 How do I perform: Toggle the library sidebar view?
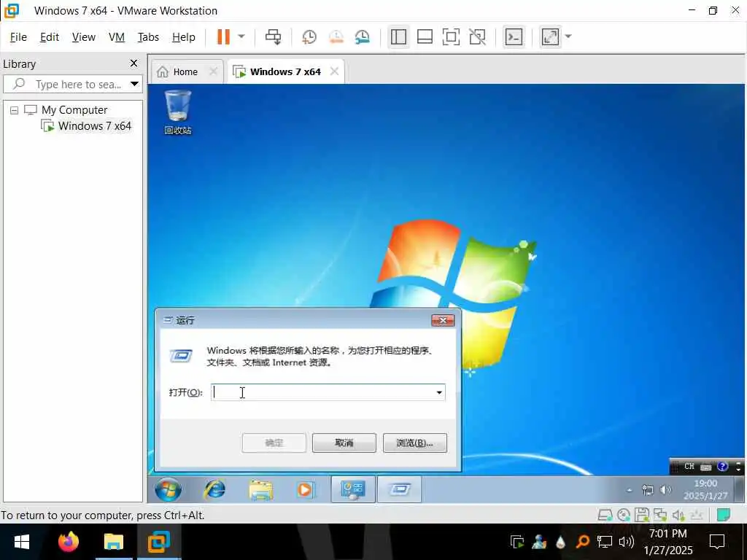[x=398, y=36]
